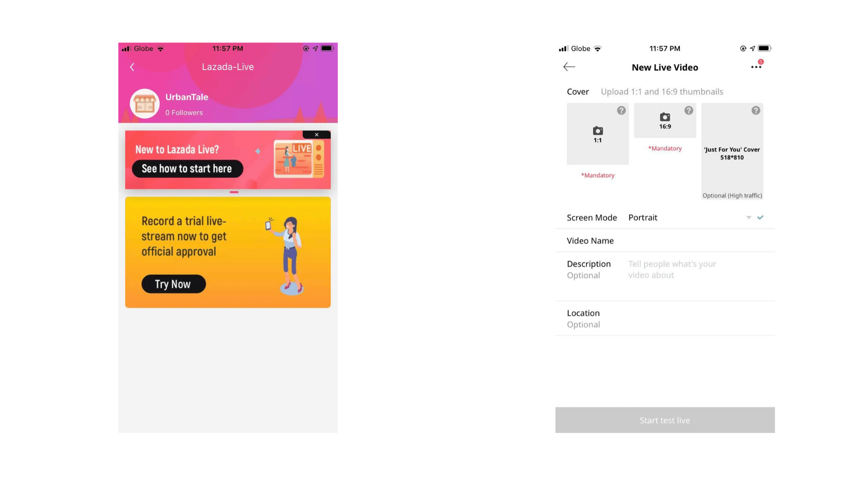Close the 'New to Lazada Live?' banner
This screenshot has height=488, width=868.
coord(317,134)
